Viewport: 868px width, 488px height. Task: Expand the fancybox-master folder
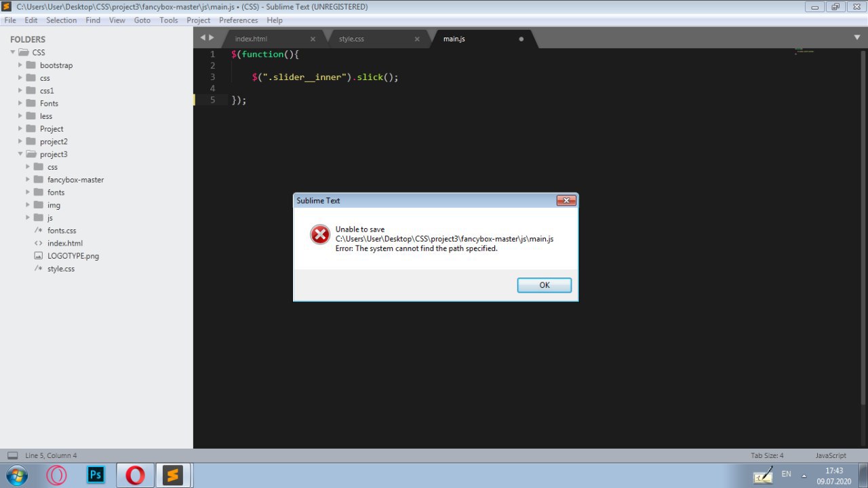[x=28, y=179]
